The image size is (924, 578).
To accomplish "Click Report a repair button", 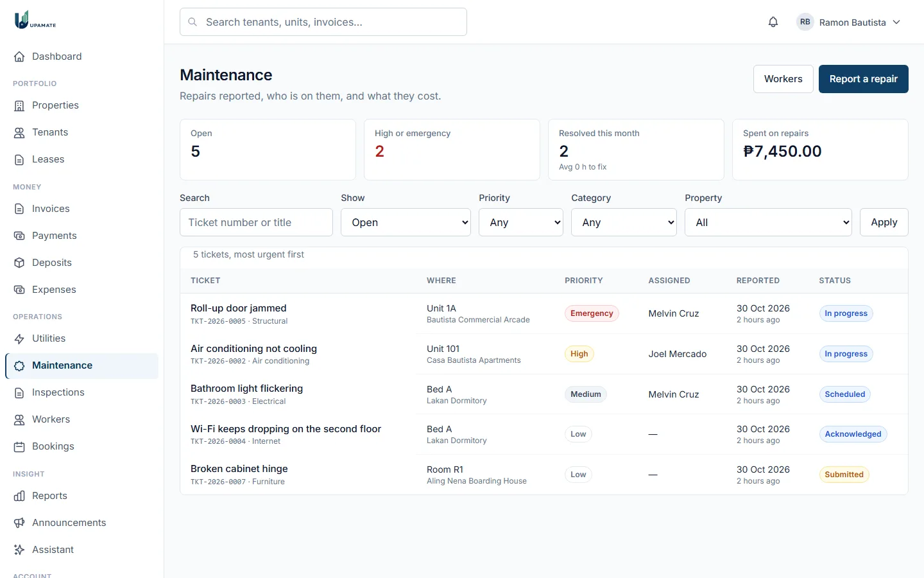I will tap(864, 79).
